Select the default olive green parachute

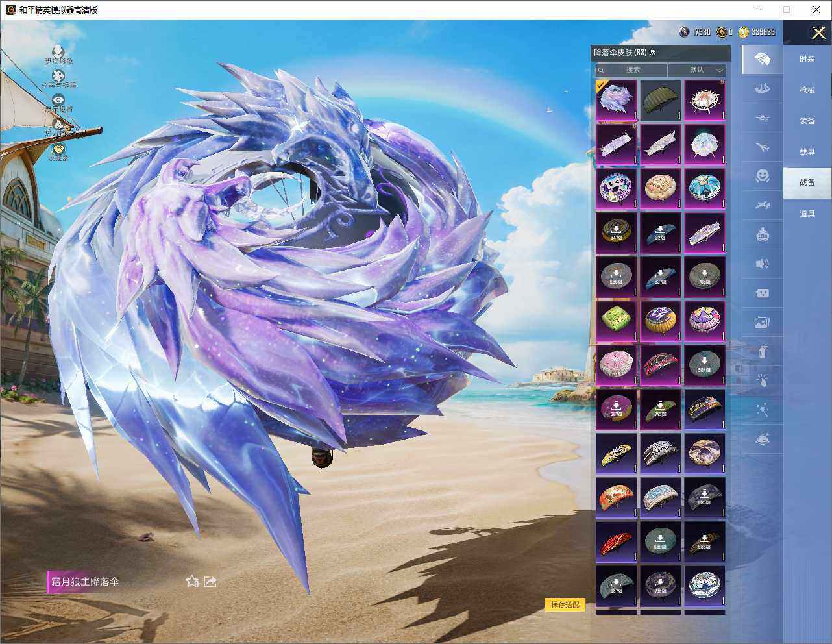click(x=661, y=100)
